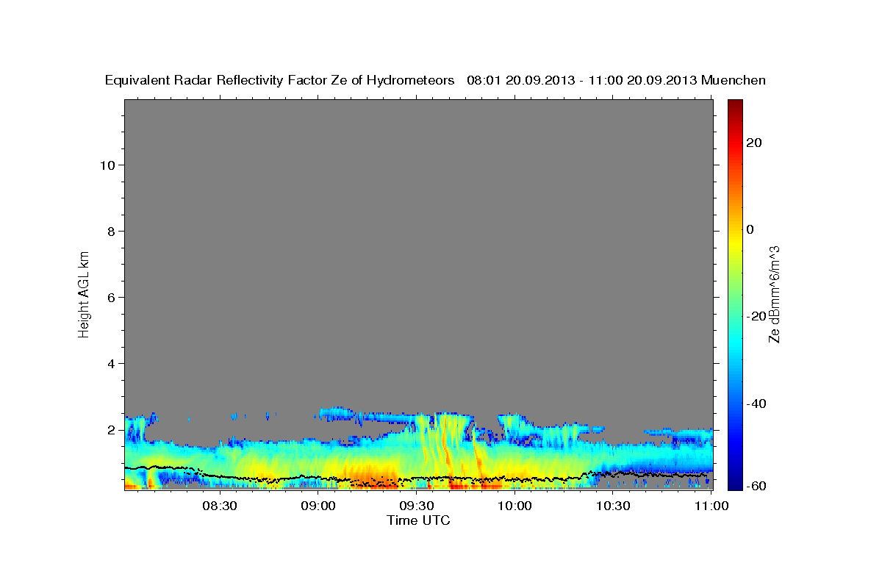Click the height tick label 8
This screenshot has height=588, width=882.
(x=110, y=231)
